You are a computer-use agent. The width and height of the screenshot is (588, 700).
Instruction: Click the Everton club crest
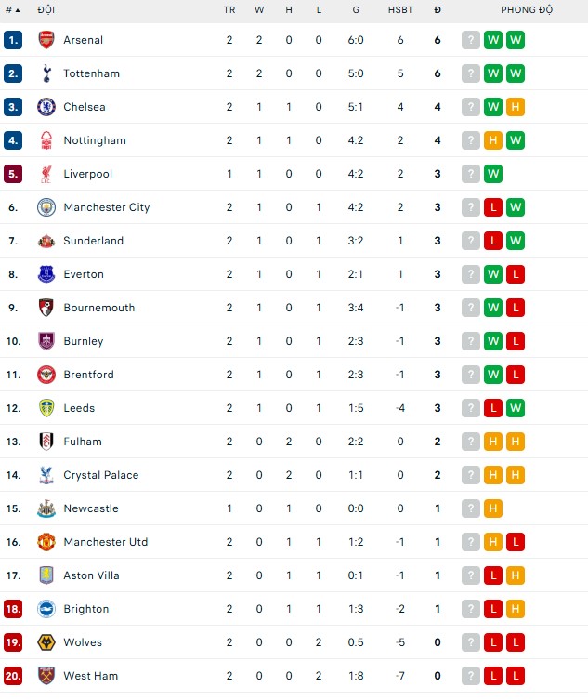(46, 274)
